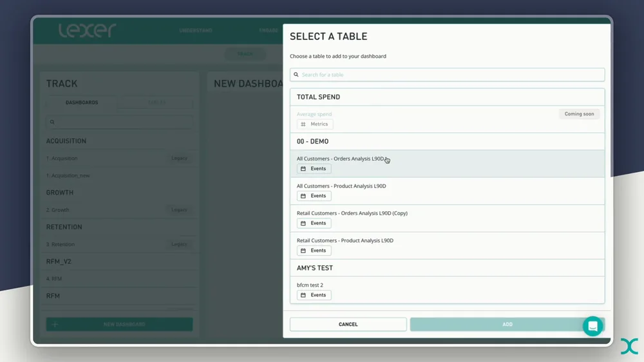
Task: Select Retail Customers - Orders Analysis L90D (Copy)
Action: tap(447, 218)
